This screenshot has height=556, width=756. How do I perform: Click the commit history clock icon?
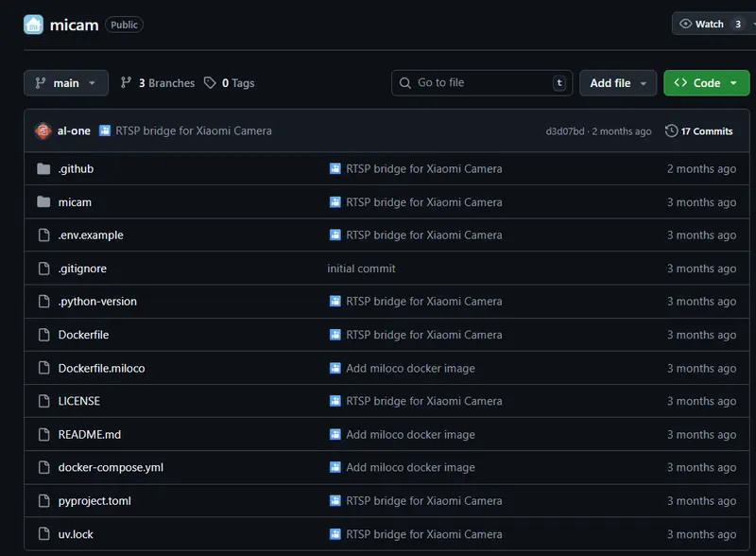click(x=671, y=131)
